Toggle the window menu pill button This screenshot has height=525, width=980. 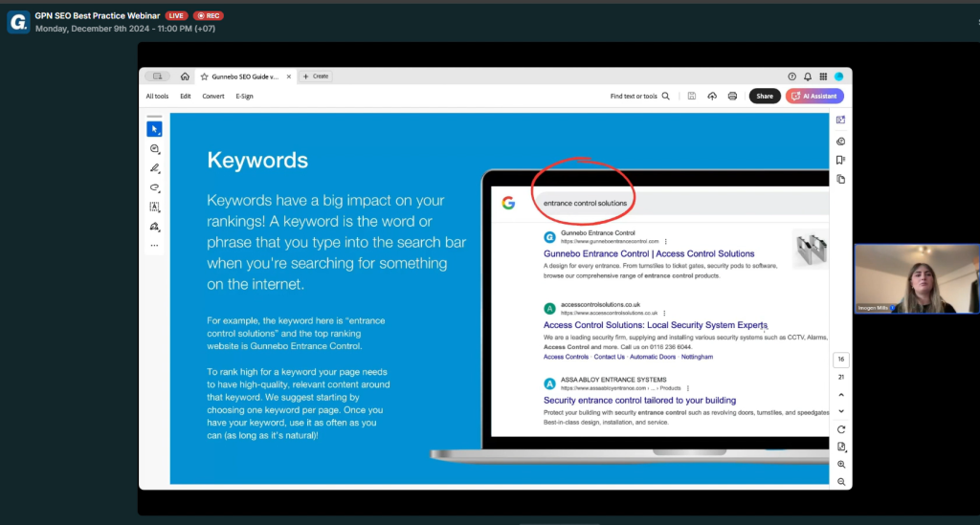point(158,77)
